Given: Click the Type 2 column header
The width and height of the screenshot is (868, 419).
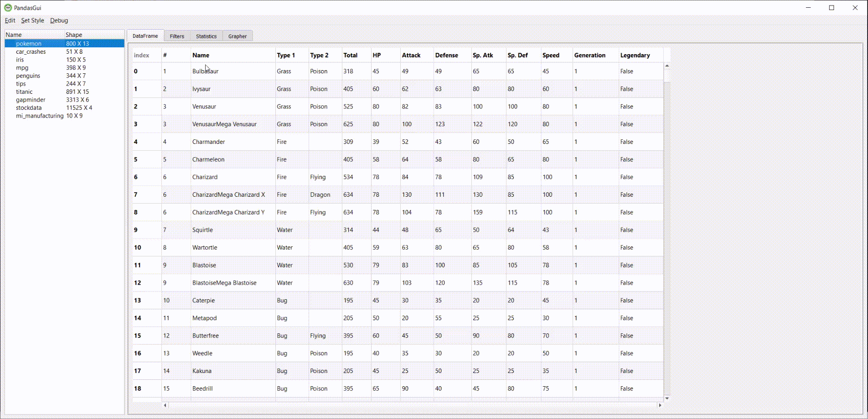Looking at the screenshot, I should (325, 55).
